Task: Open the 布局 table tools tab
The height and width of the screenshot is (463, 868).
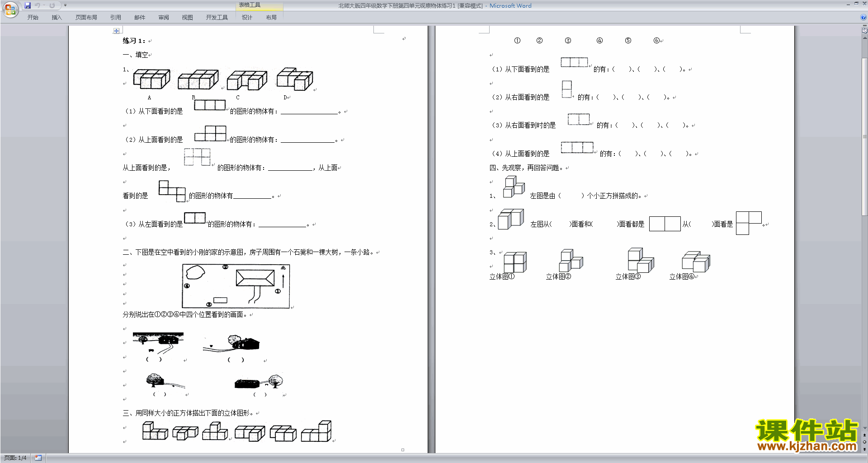Action: (x=271, y=18)
